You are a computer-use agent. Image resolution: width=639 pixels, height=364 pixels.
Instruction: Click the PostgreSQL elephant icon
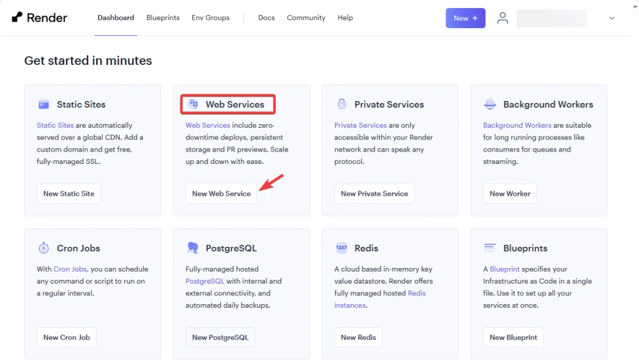(x=193, y=248)
